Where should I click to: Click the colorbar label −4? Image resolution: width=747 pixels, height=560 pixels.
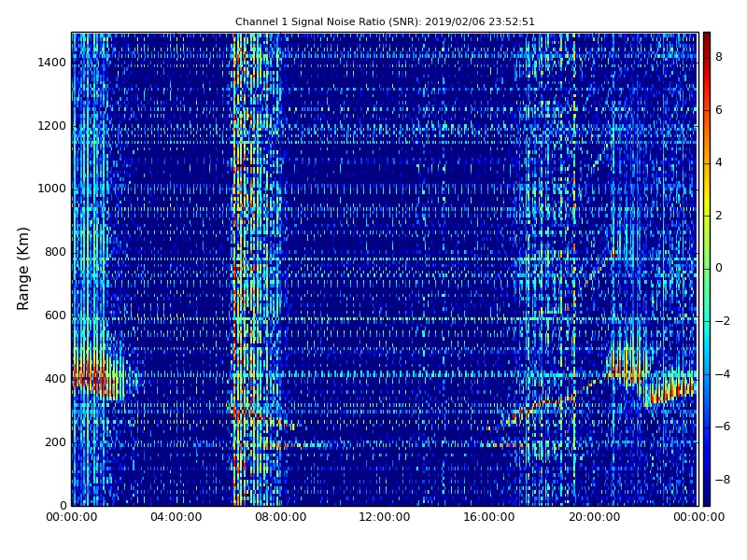723,374
